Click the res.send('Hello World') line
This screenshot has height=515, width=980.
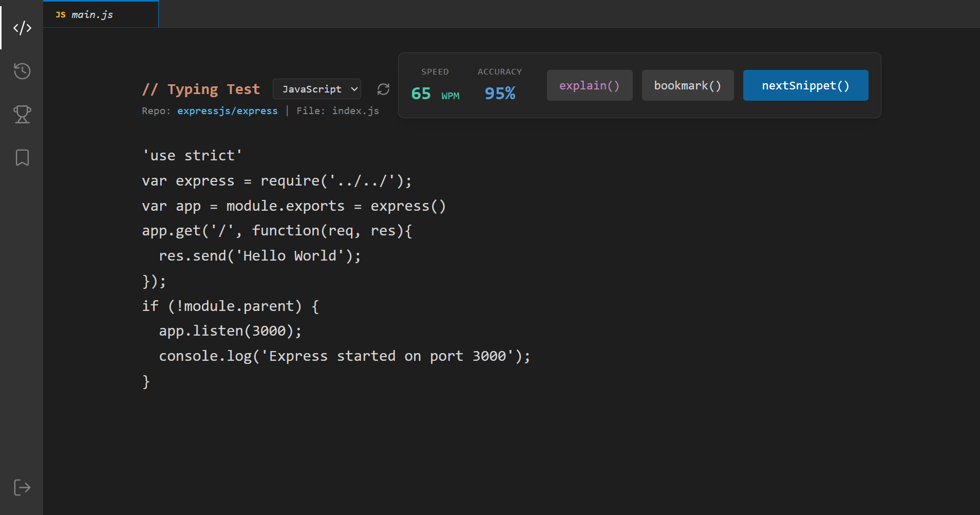[x=260, y=256]
